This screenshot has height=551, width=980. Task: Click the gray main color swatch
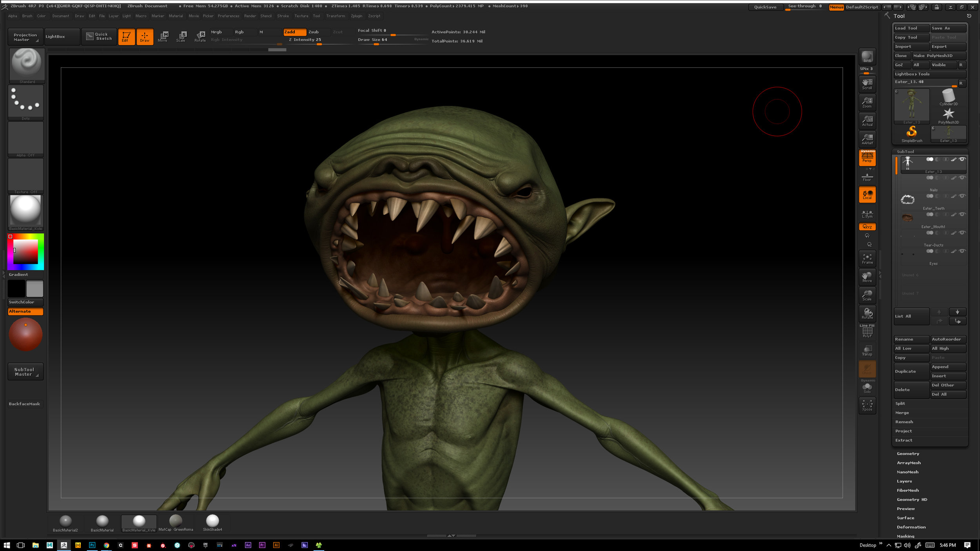click(x=35, y=288)
